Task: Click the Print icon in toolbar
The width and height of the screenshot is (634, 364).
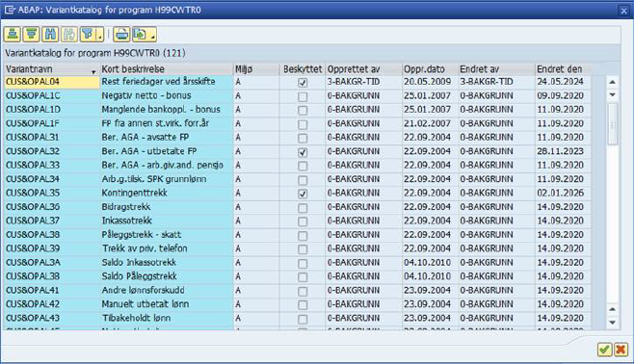Action: [121, 35]
